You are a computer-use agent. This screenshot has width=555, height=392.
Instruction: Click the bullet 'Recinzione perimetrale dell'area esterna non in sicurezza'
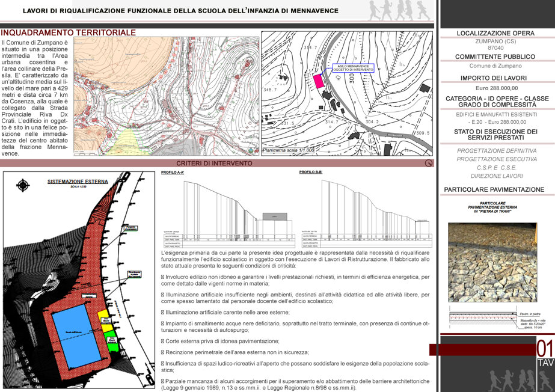click(x=235, y=352)
